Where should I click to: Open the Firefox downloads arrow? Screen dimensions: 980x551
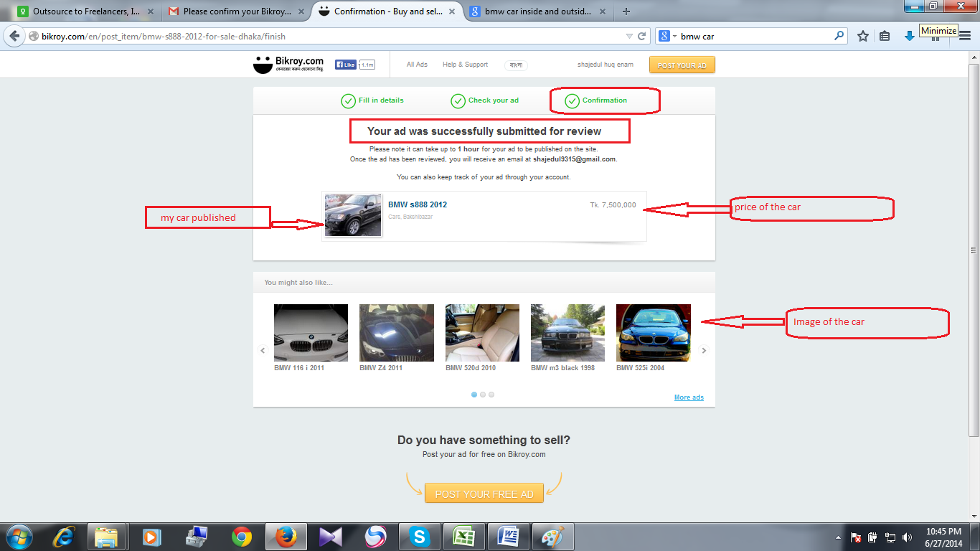(x=909, y=36)
